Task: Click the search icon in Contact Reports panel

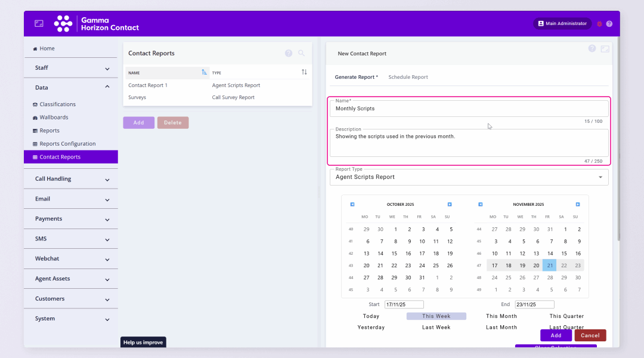Action: point(301,53)
